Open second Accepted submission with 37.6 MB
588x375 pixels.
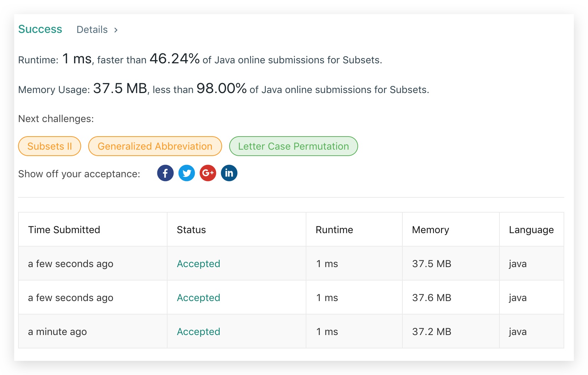[x=198, y=298]
